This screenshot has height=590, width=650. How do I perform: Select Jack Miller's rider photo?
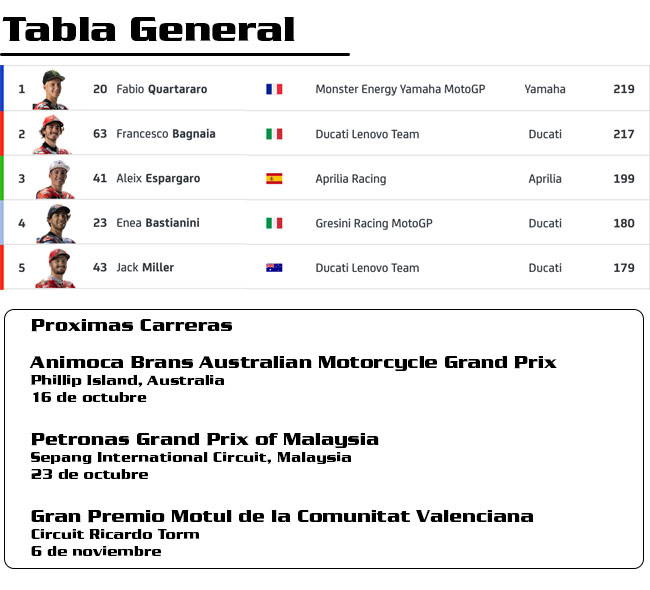(56, 268)
